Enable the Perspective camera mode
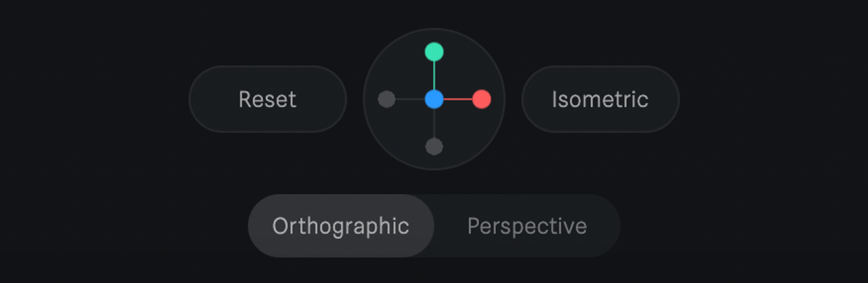The image size is (868, 283). pyautogui.click(x=527, y=226)
